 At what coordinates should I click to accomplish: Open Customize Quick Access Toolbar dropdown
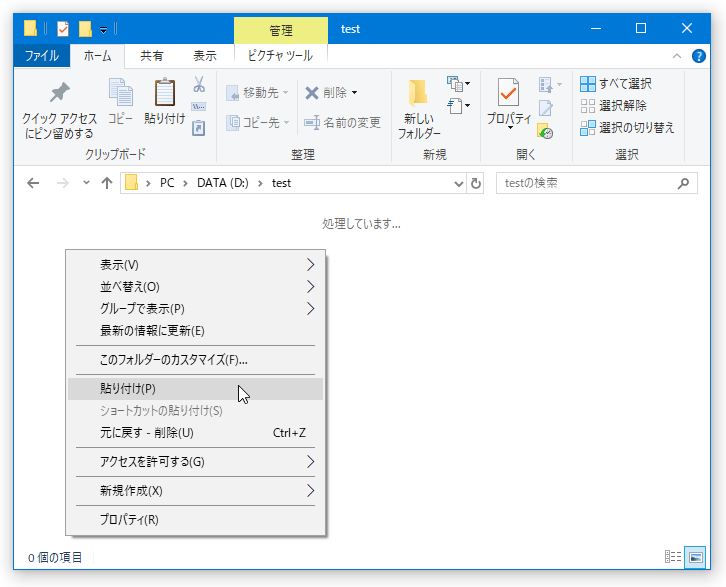(x=104, y=30)
